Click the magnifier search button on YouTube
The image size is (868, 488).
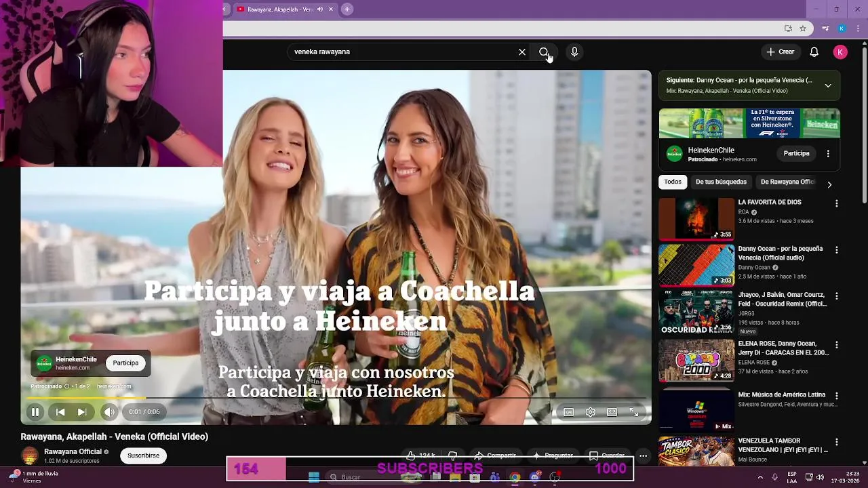[544, 52]
